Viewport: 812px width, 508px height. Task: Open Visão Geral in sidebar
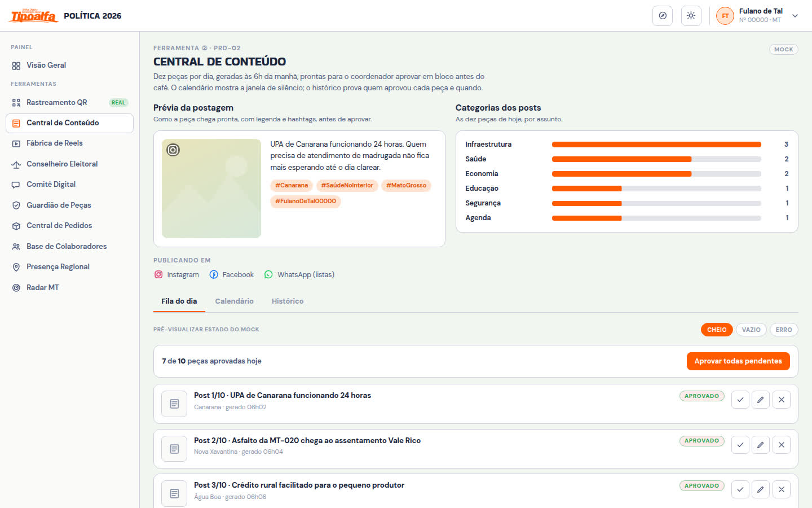69,65
